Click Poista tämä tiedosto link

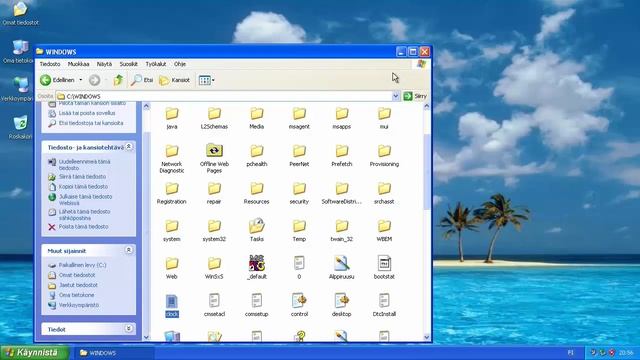point(84,227)
